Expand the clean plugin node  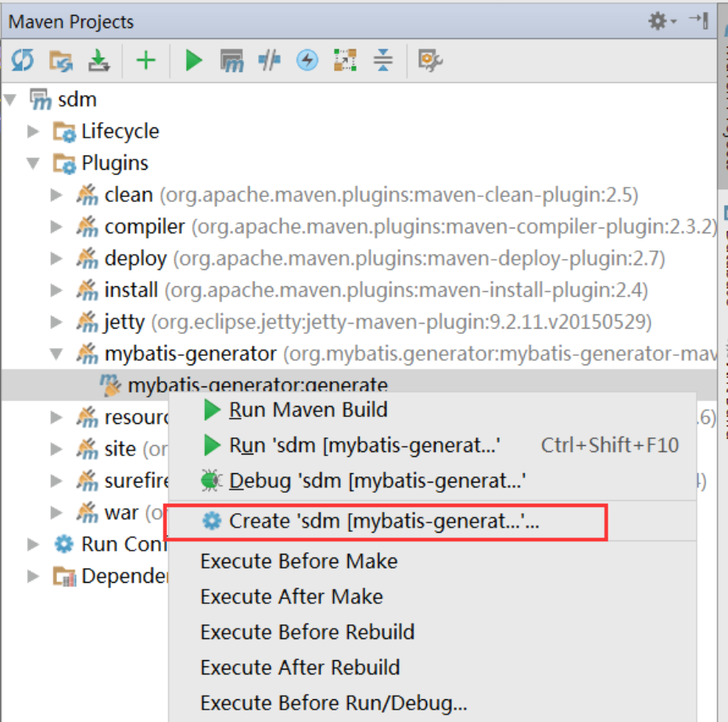(56, 195)
